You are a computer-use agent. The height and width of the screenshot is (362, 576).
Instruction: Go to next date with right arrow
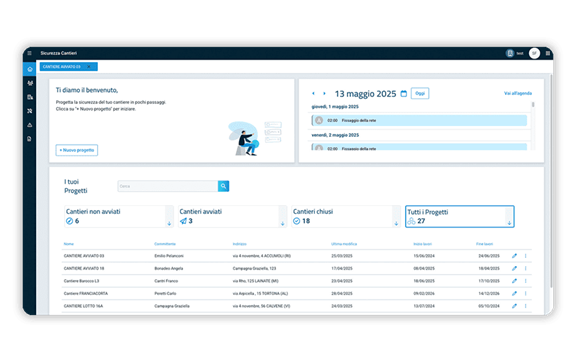324,93
